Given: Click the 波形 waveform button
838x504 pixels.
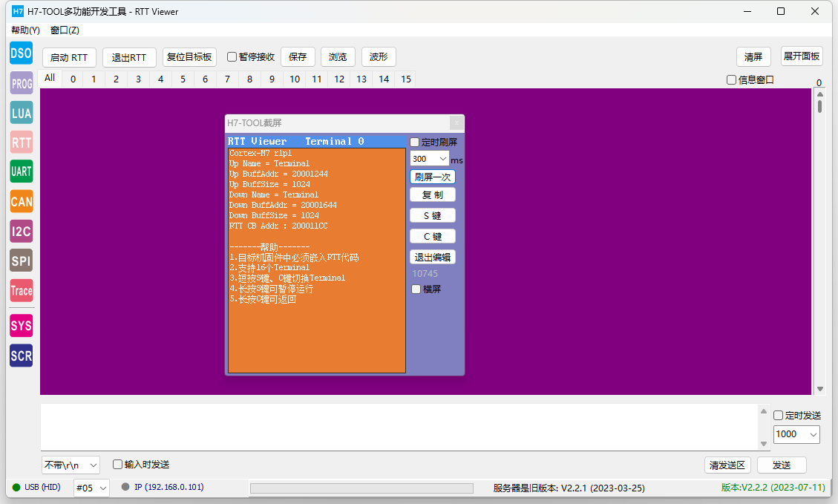Looking at the screenshot, I should [379, 56].
